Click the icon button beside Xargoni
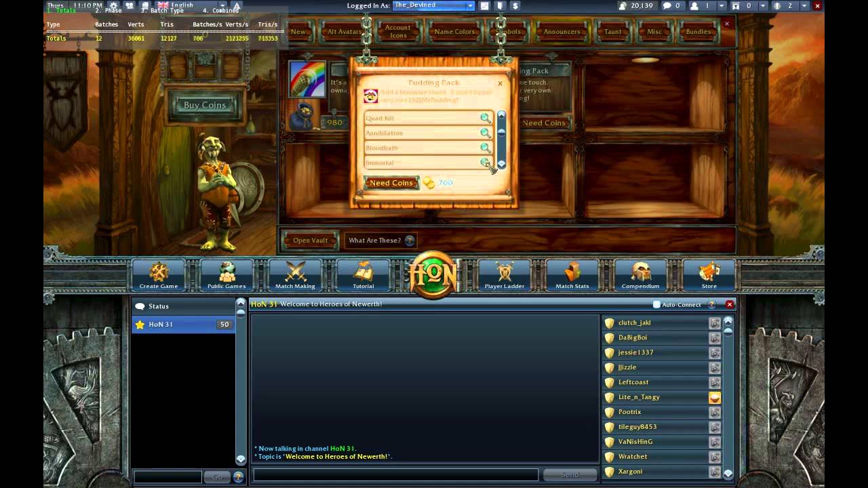Viewport: 868px width, 488px height. 715,472
